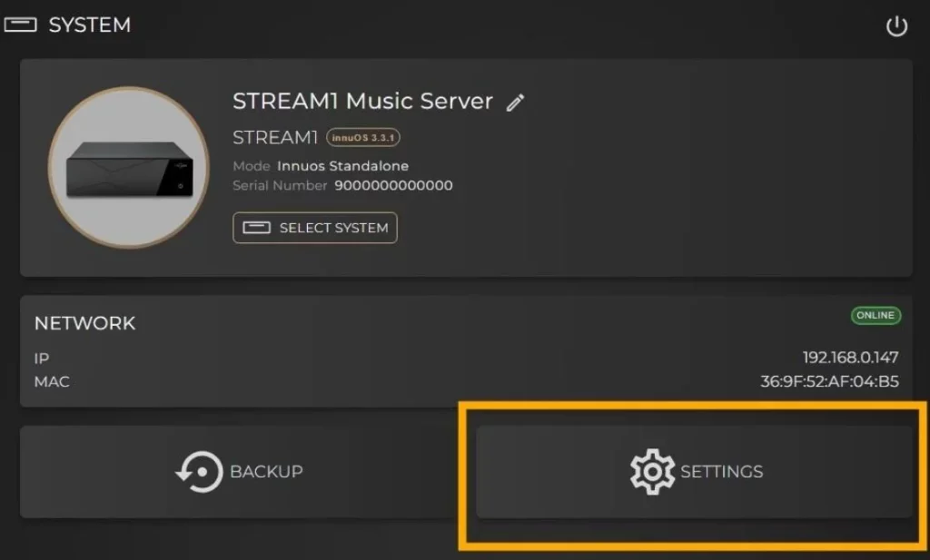Screen dimensions: 930x560
Task: Click the gear icon on Settings tile
Action: (x=652, y=472)
